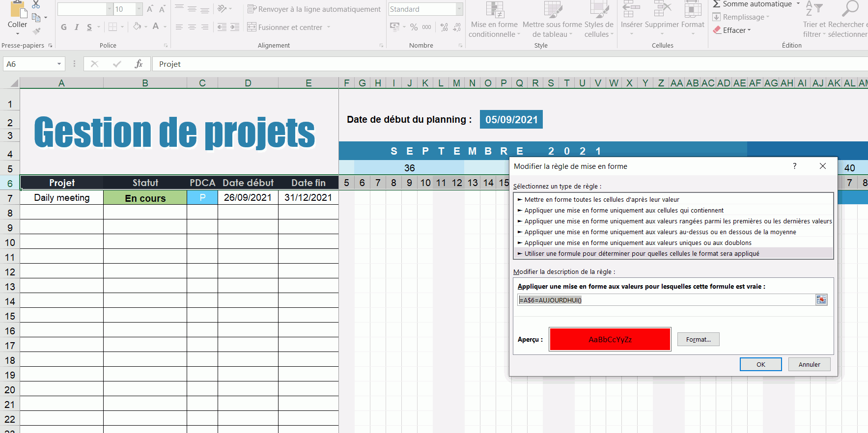The image size is (868, 433).
Task: Align text to the right
Action: coord(205,27)
